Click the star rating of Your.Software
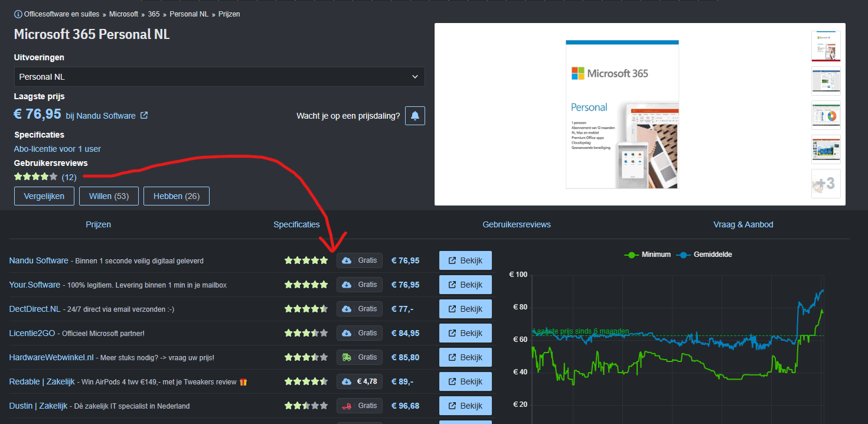This screenshot has width=868, height=424. 306,285
